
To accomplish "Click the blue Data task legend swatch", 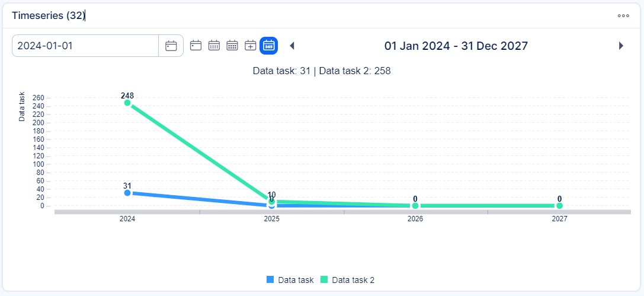I will point(270,279).
